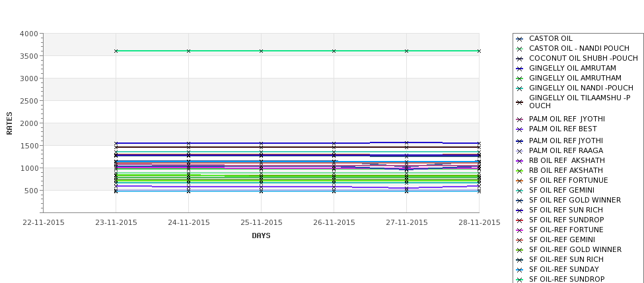This screenshot has height=283, width=644.
Task: Click the 23-11-2015 x-axis date label
Action: [116, 222]
